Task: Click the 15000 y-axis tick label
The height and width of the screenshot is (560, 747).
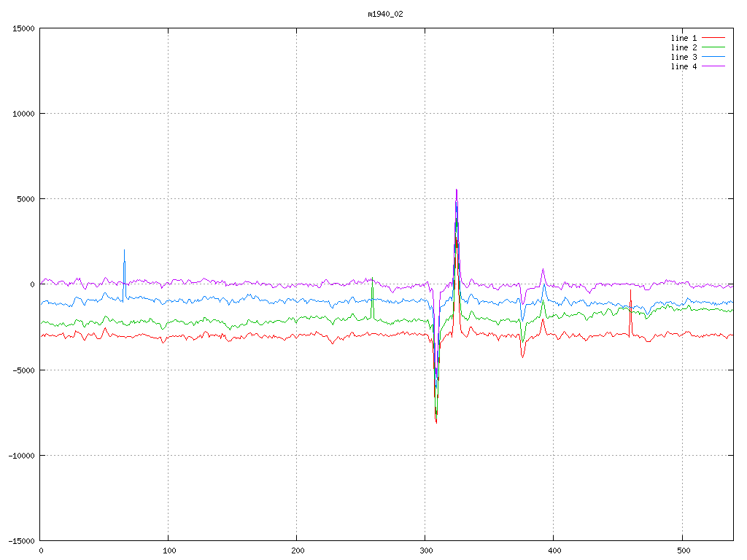Action: pyautogui.click(x=23, y=28)
